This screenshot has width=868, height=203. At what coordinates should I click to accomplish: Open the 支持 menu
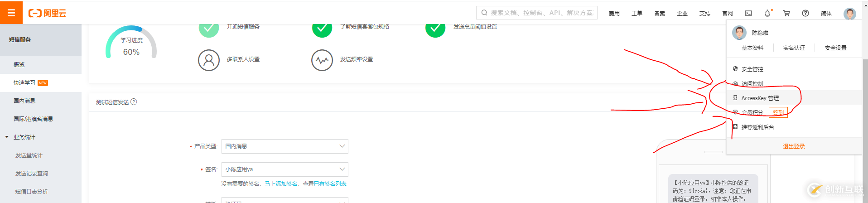click(704, 13)
